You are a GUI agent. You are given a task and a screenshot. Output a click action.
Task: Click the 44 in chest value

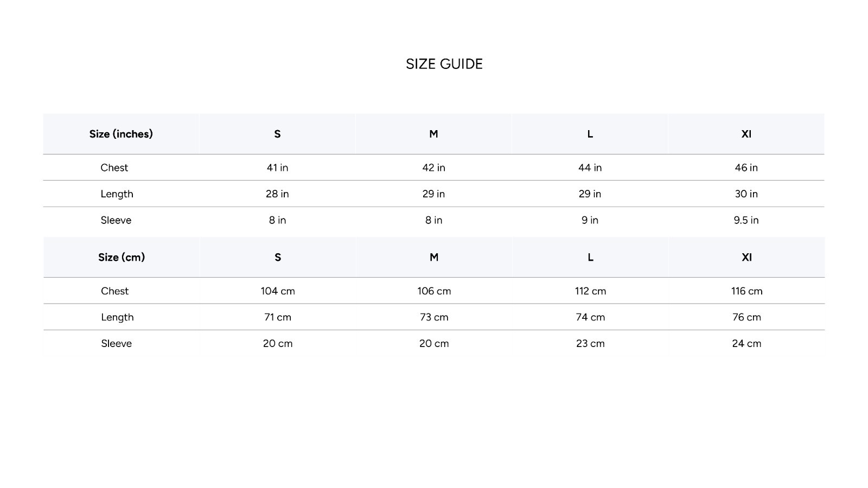pyautogui.click(x=590, y=168)
